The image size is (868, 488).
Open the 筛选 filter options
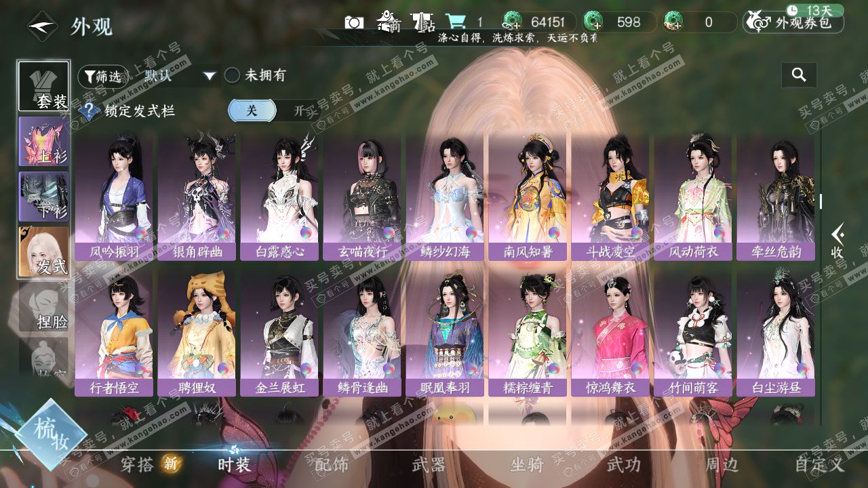click(x=102, y=77)
